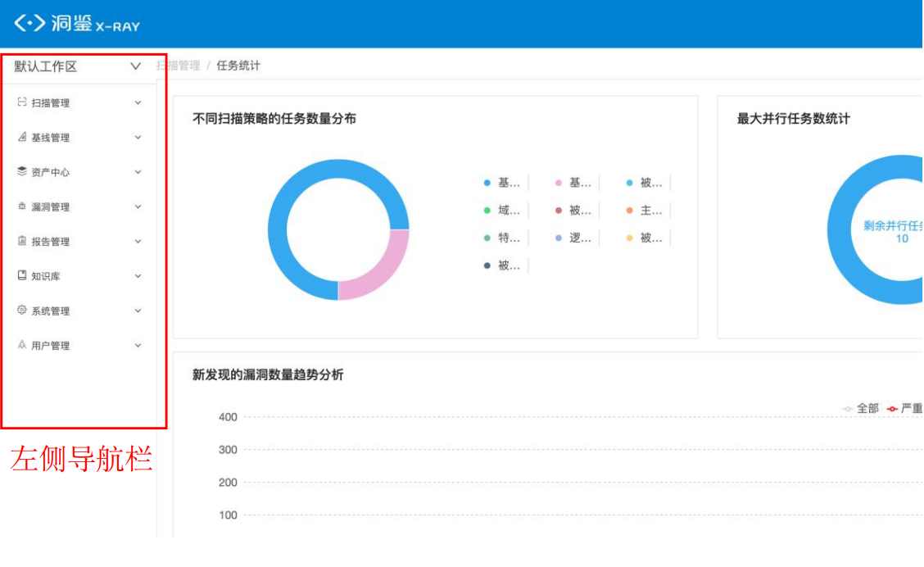The height and width of the screenshot is (567, 924).
Task: Click the 资产中心 layers icon
Action: 22,171
